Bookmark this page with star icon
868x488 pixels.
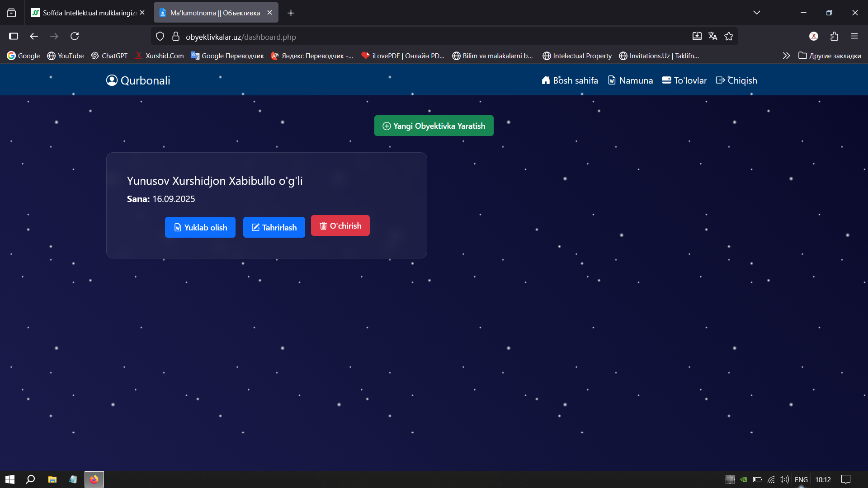[x=729, y=36]
